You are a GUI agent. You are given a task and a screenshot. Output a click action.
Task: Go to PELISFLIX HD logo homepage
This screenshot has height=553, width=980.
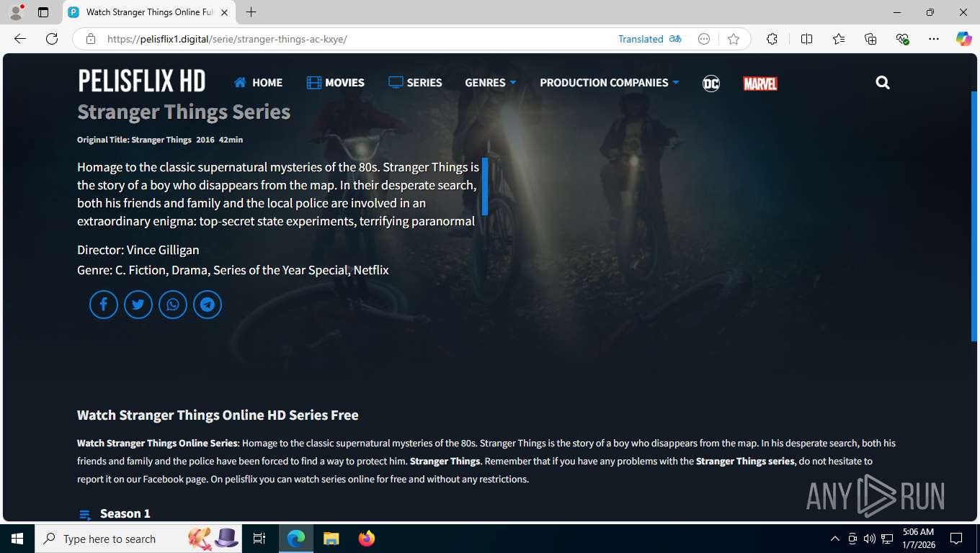click(x=142, y=81)
